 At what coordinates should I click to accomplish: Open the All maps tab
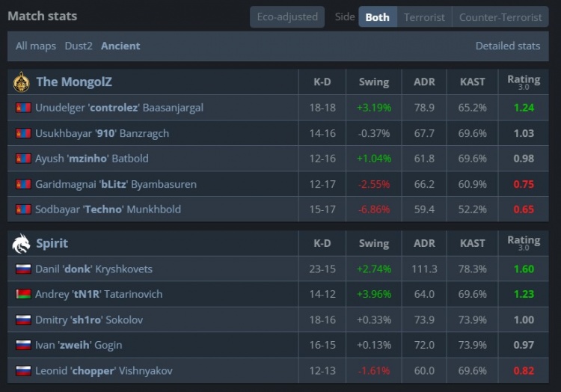(36, 46)
